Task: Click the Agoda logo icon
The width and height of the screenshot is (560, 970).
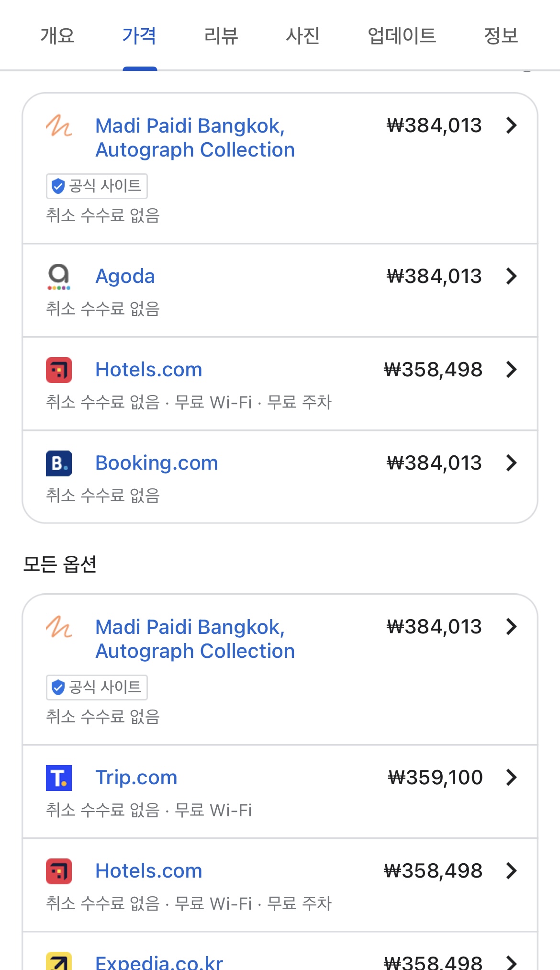Action: click(x=59, y=277)
